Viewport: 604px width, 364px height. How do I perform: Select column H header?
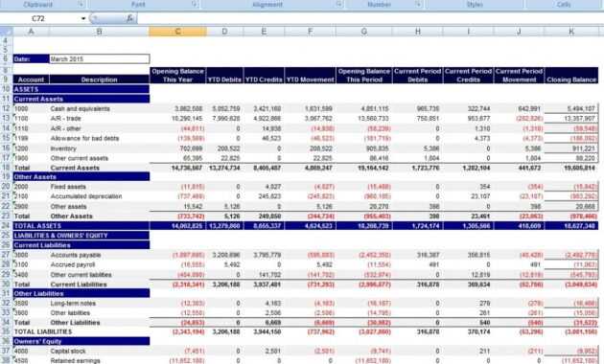coord(418,32)
